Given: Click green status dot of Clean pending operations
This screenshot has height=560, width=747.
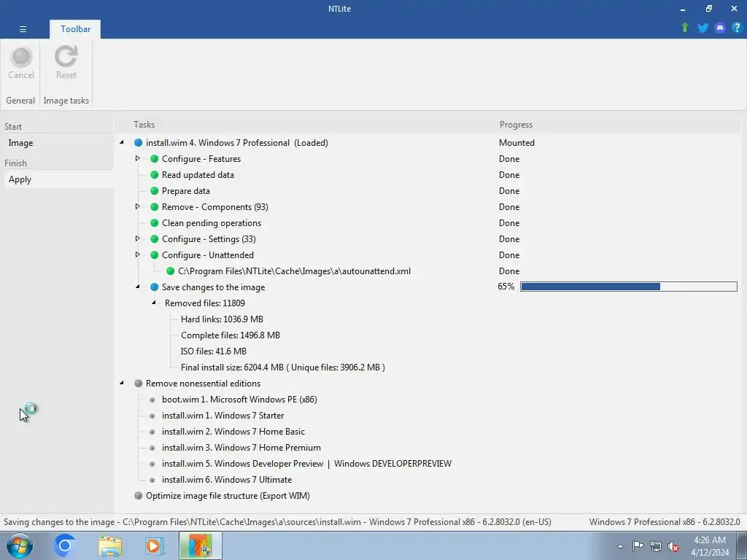Looking at the screenshot, I should (155, 223).
